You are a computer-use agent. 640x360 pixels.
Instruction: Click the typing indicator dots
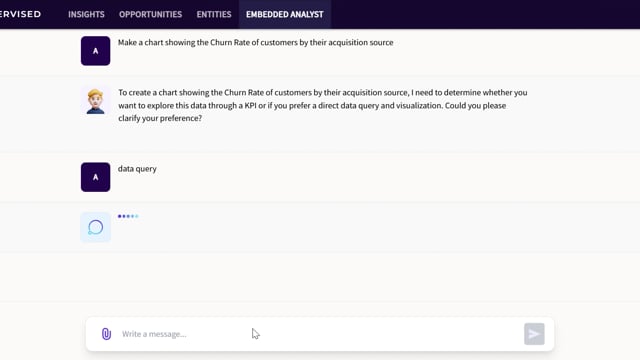tap(128, 216)
